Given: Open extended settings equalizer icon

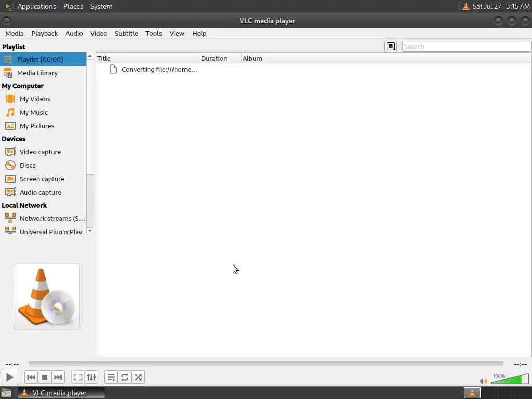Looking at the screenshot, I should point(91,377).
